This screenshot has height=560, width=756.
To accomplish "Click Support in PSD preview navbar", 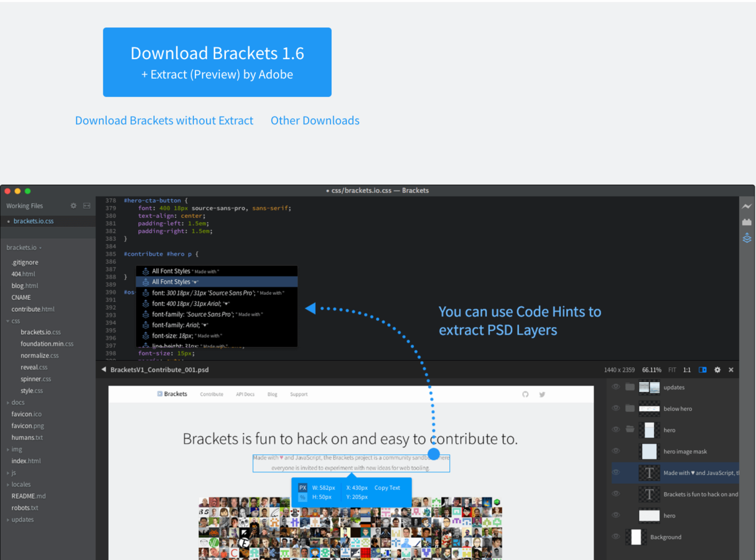I will [299, 394].
